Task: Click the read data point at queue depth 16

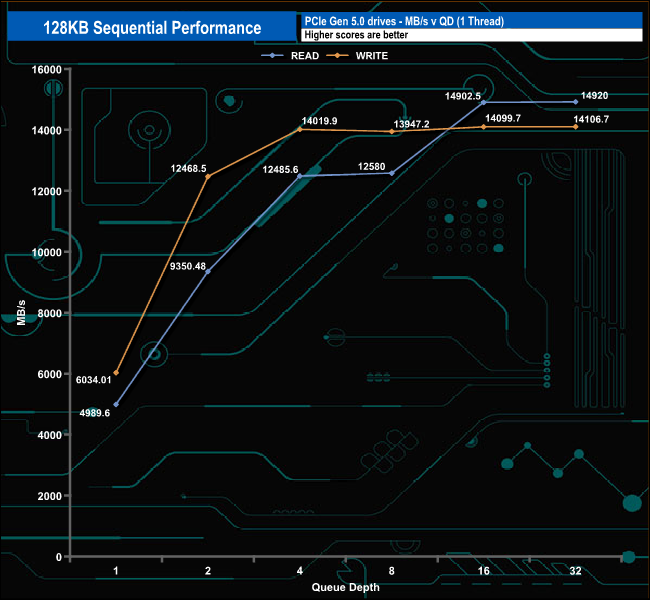Action: [484, 102]
